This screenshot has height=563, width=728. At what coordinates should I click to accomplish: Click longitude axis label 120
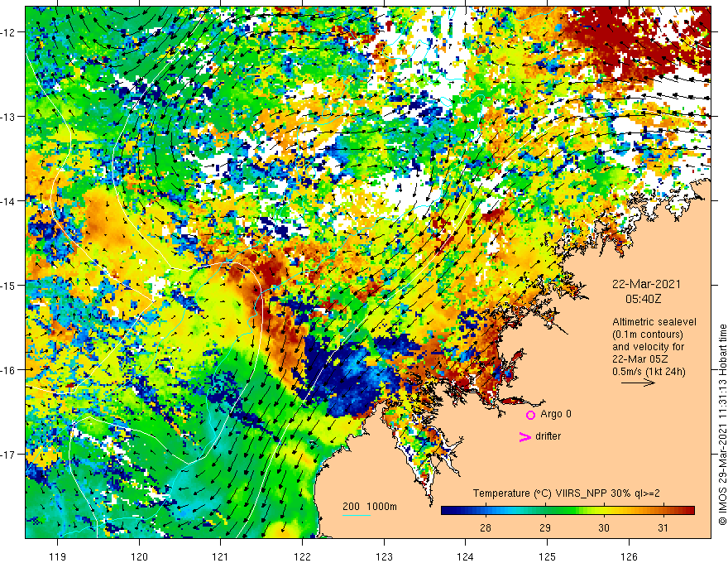pyautogui.click(x=139, y=556)
